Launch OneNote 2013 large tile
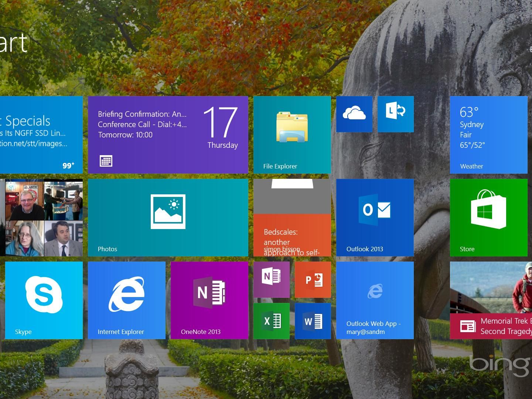 pos(209,300)
